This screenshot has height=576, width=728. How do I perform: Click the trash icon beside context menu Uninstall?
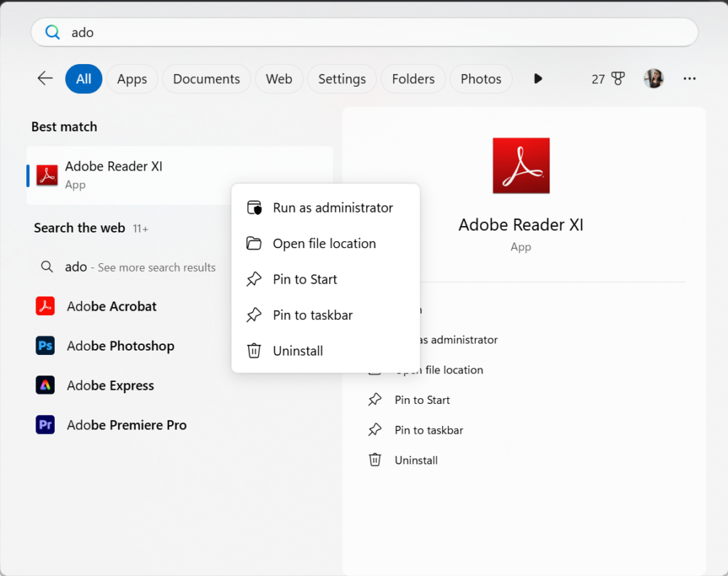(x=254, y=351)
